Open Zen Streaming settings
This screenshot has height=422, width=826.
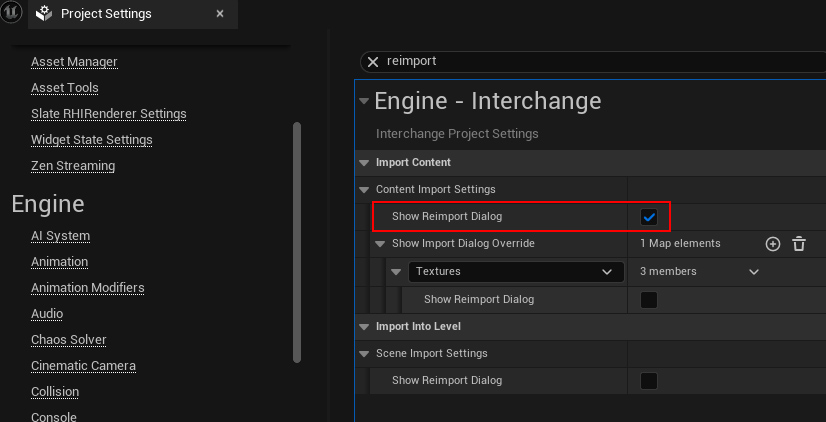73,166
